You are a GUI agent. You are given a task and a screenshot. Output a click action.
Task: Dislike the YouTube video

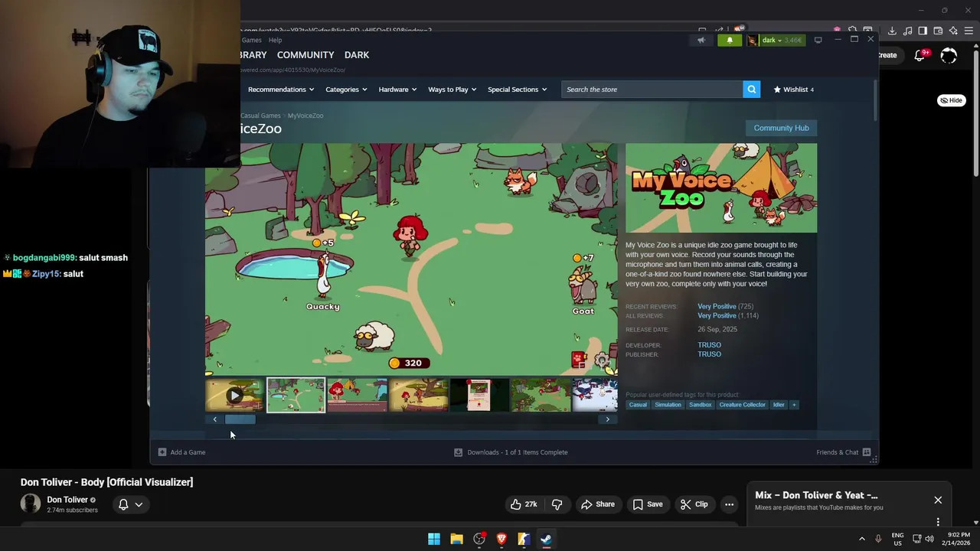557,504
